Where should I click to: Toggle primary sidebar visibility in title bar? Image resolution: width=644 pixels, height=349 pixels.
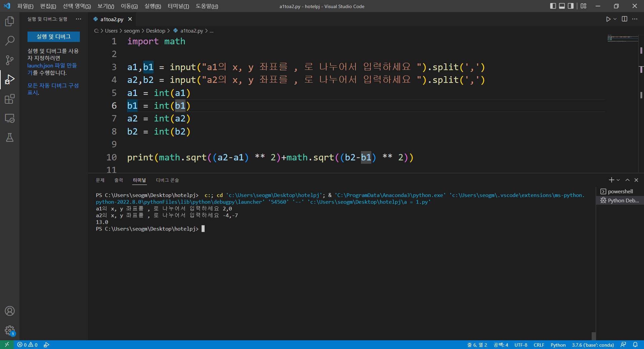pos(553,6)
